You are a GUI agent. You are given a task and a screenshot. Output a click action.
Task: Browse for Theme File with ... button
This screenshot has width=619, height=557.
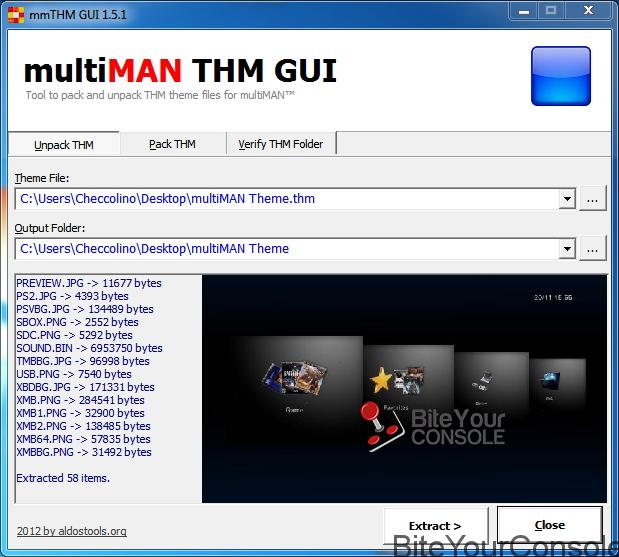(x=592, y=199)
